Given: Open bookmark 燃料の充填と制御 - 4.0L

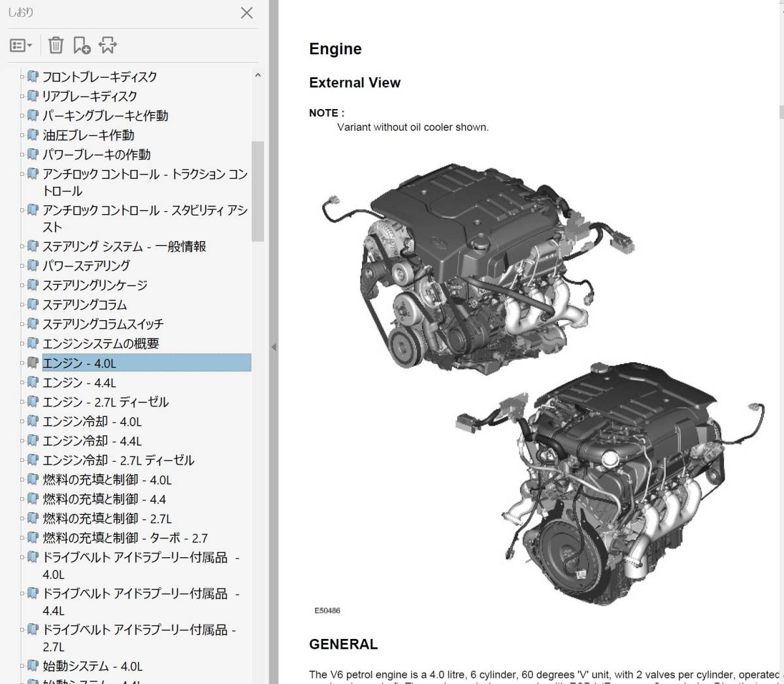Looking at the screenshot, I should [107, 480].
